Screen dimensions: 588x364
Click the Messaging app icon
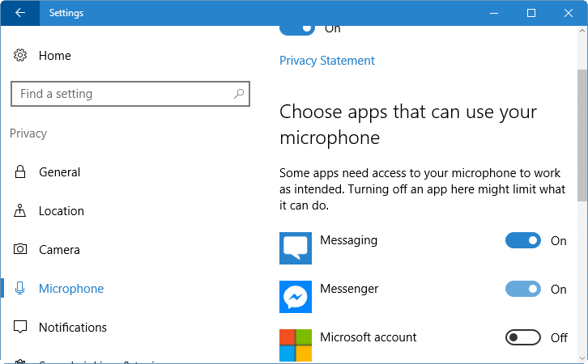coord(296,248)
